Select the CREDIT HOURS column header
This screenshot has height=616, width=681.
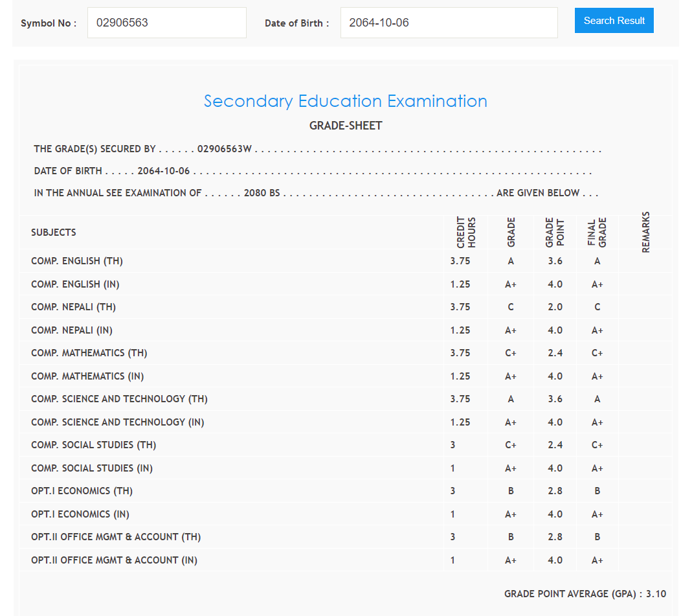(x=466, y=232)
